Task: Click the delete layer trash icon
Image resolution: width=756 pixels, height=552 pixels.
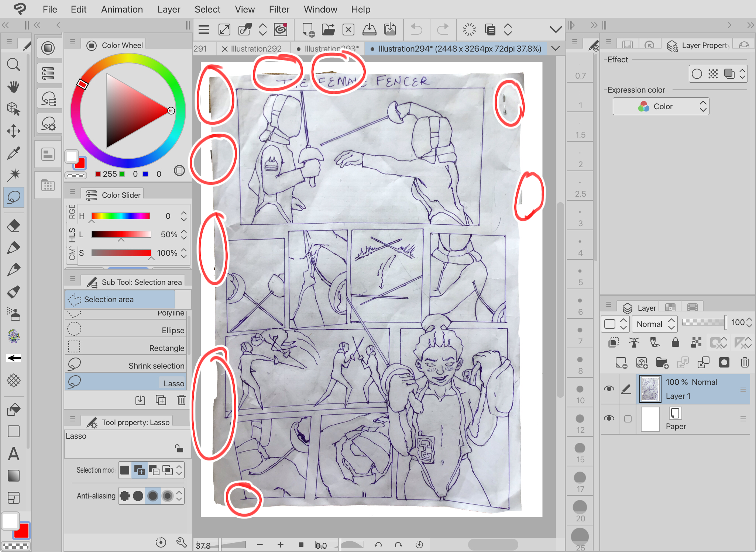Action: coord(745,363)
